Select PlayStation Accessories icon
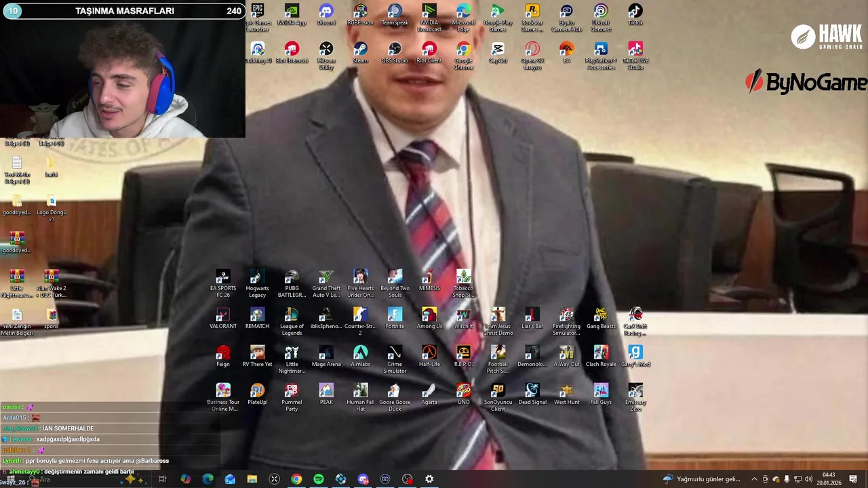The height and width of the screenshot is (488, 868). pyautogui.click(x=601, y=56)
